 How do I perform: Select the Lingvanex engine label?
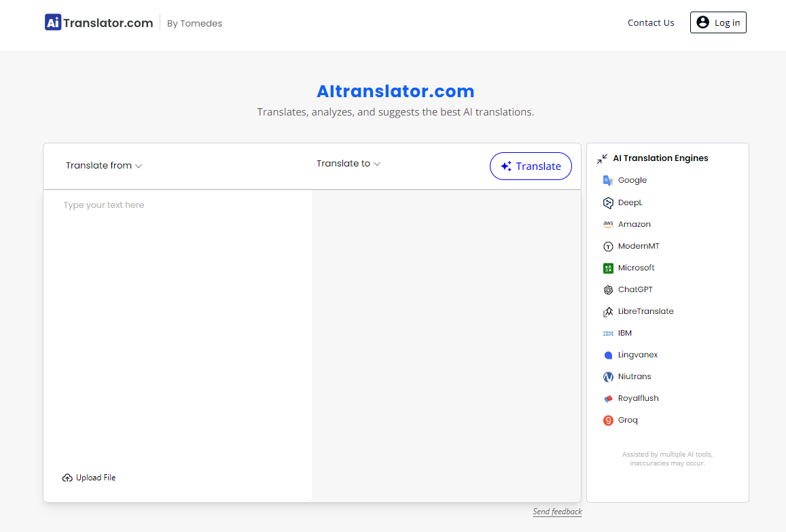(x=638, y=355)
